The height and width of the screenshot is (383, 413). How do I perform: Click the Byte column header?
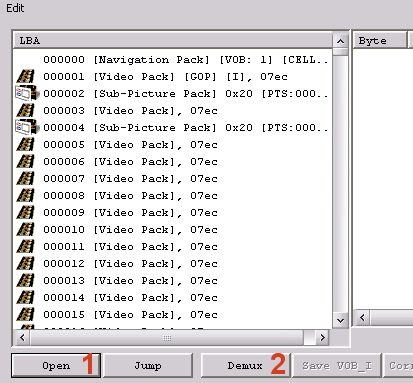pyautogui.click(x=380, y=41)
